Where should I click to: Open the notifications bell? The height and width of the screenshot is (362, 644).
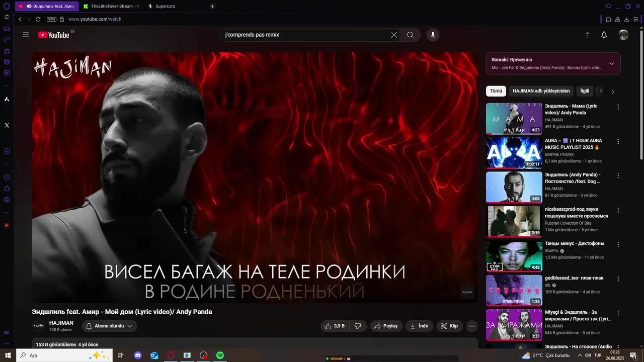604,35
